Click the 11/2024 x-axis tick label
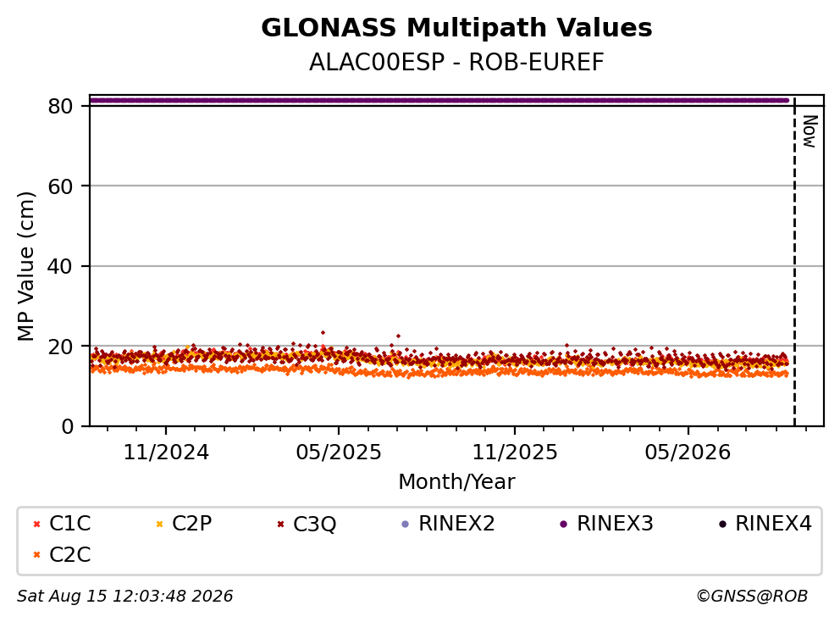840x622 pixels. (166, 453)
